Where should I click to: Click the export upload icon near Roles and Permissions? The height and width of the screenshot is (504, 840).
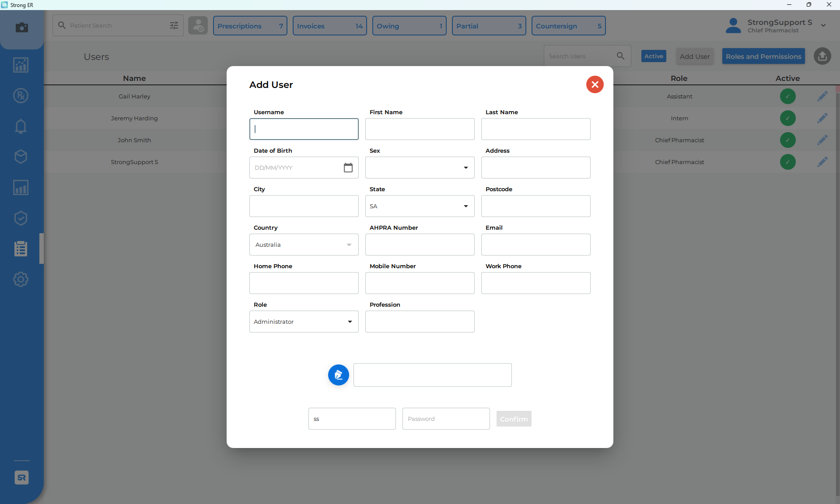[822, 56]
